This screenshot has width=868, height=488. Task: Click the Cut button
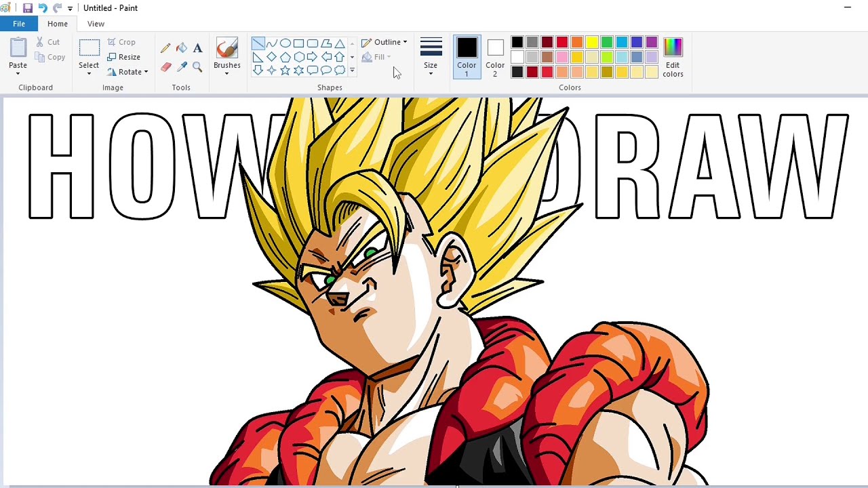pyautogui.click(x=47, y=42)
